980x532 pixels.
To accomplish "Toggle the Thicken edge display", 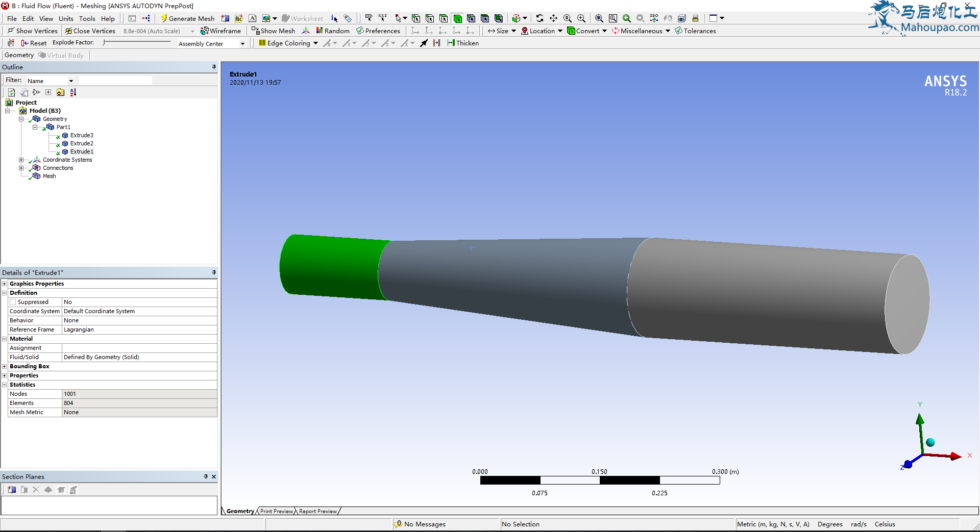I will coord(463,43).
